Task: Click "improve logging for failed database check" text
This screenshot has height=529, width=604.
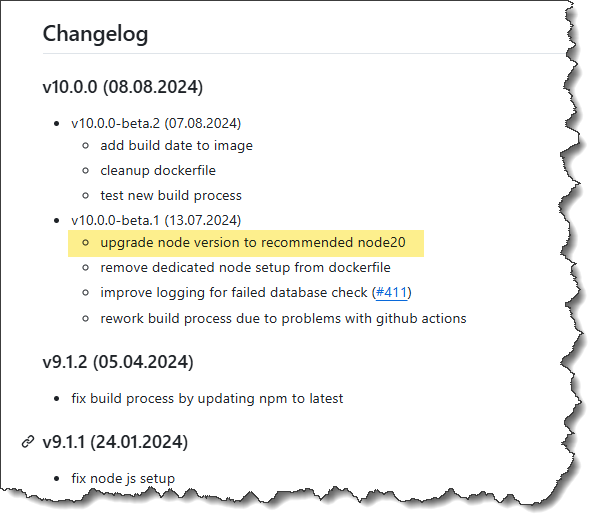Action: (234, 293)
